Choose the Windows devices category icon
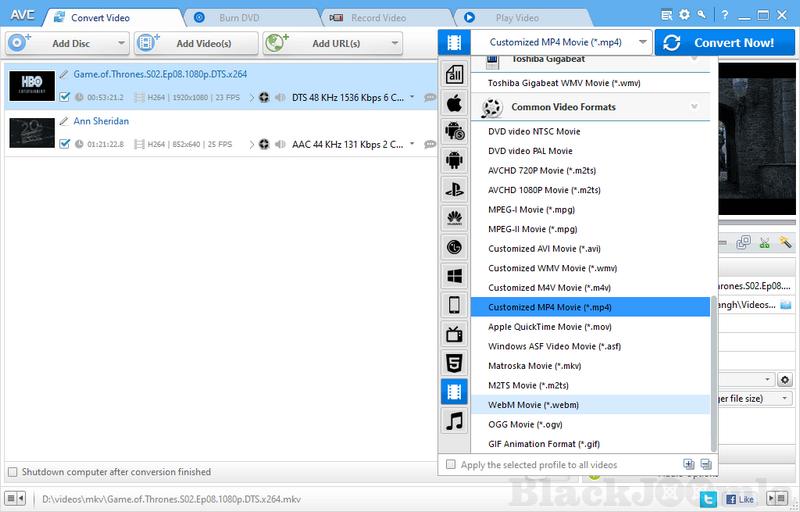Screen dimensions: 800x512 [454, 276]
